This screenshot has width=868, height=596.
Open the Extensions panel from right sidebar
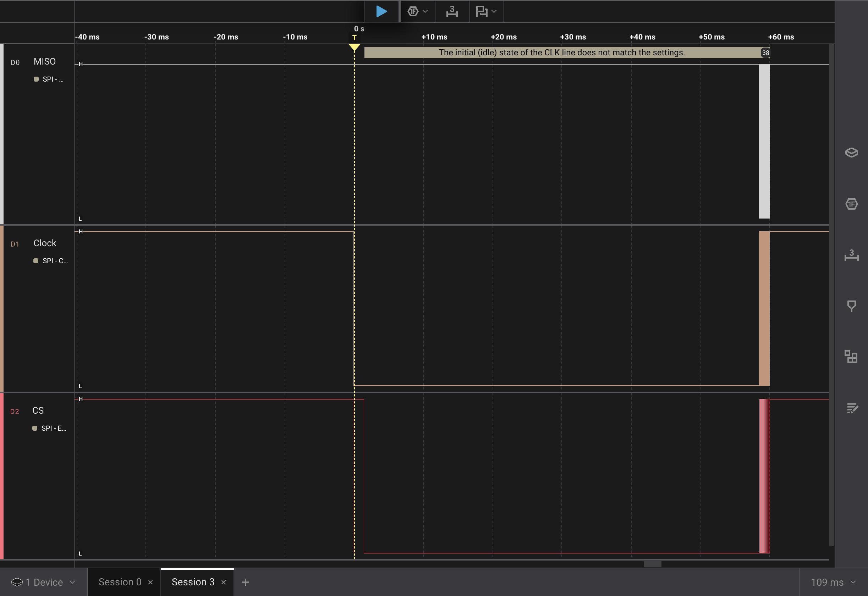tap(851, 357)
